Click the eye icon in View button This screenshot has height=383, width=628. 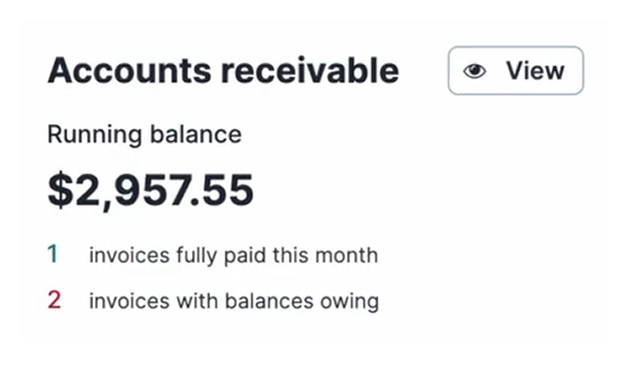point(475,71)
